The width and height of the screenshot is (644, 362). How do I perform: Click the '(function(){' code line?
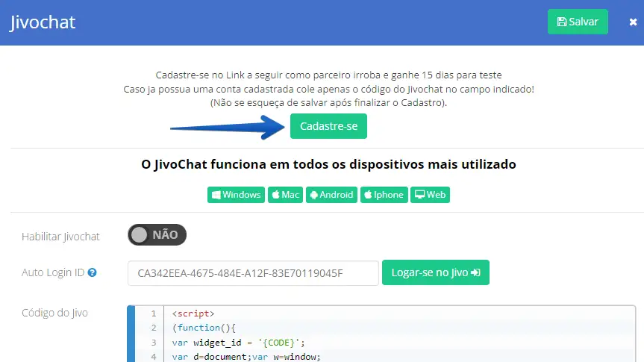click(x=204, y=328)
